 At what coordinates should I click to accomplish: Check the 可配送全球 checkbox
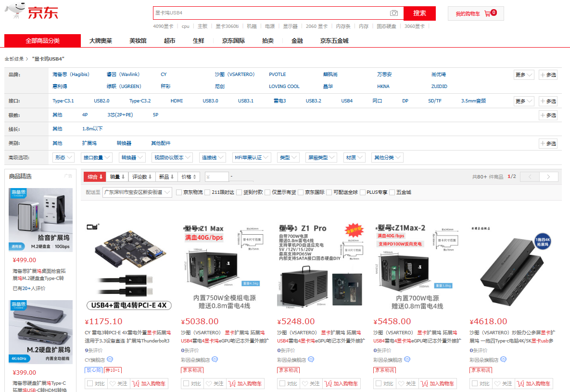pyautogui.click(x=329, y=192)
